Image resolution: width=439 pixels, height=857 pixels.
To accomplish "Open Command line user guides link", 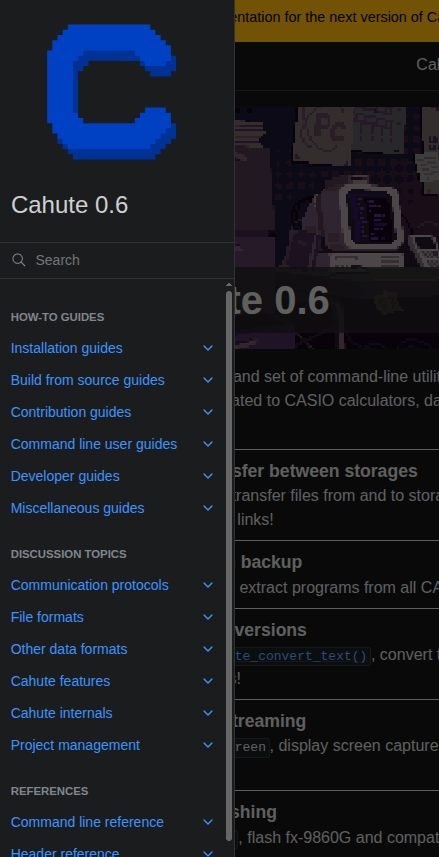I will click(x=93, y=444).
